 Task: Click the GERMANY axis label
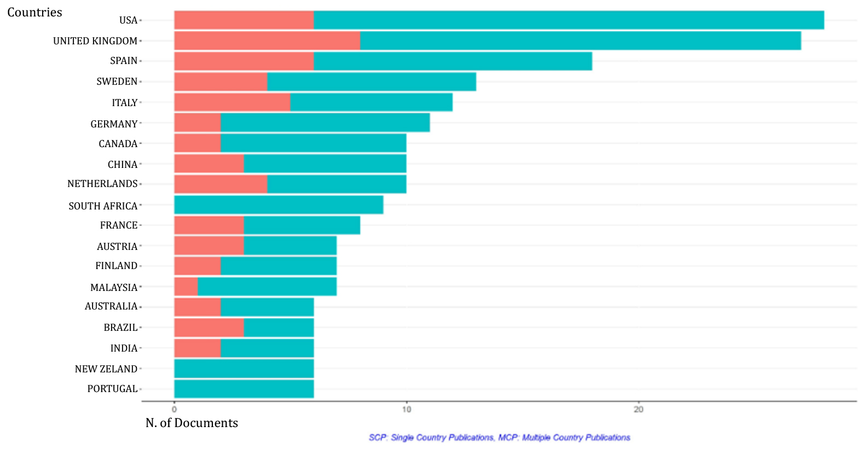114,124
